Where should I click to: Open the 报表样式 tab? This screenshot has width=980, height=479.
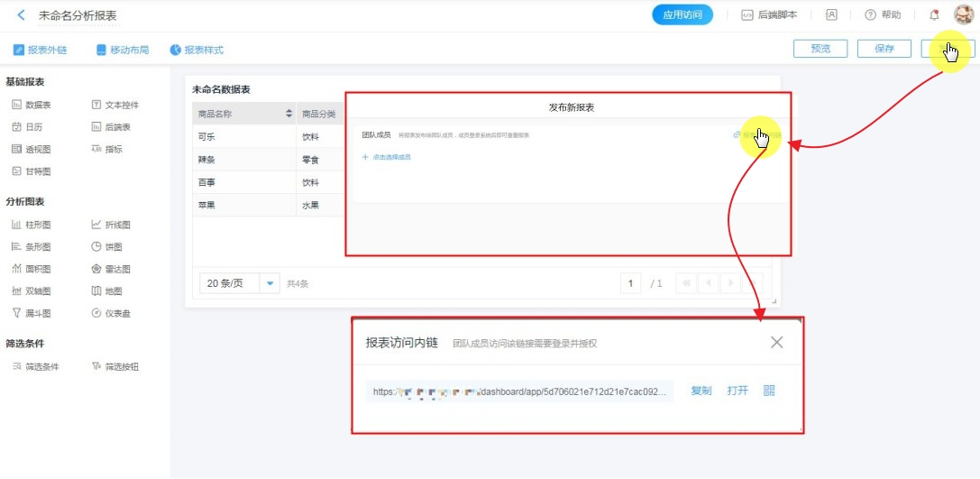click(x=197, y=50)
